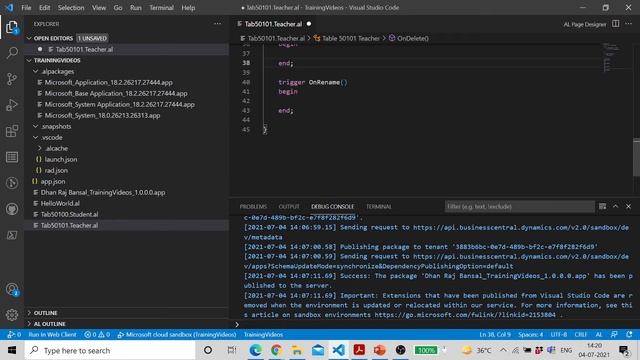The height and width of the screenshot is (360, 640).
Task: Open Source Control view
Action: tap(12, 79)
